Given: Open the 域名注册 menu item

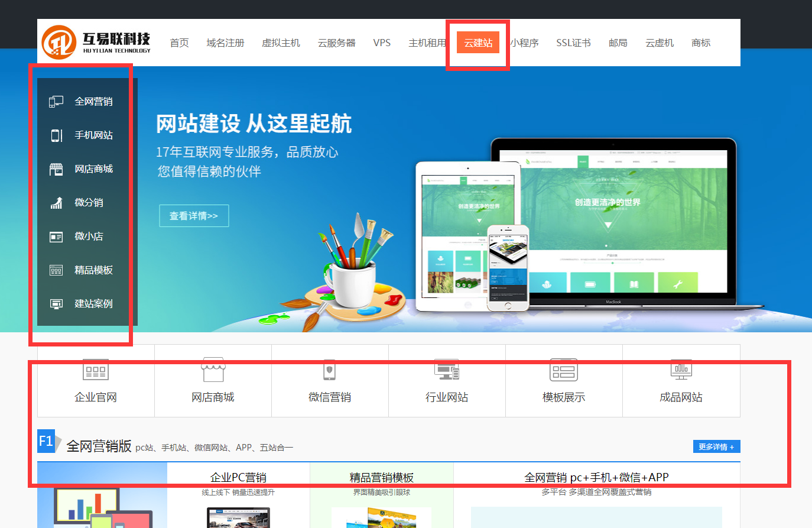Looking at the screenshot, I should 225,43.
